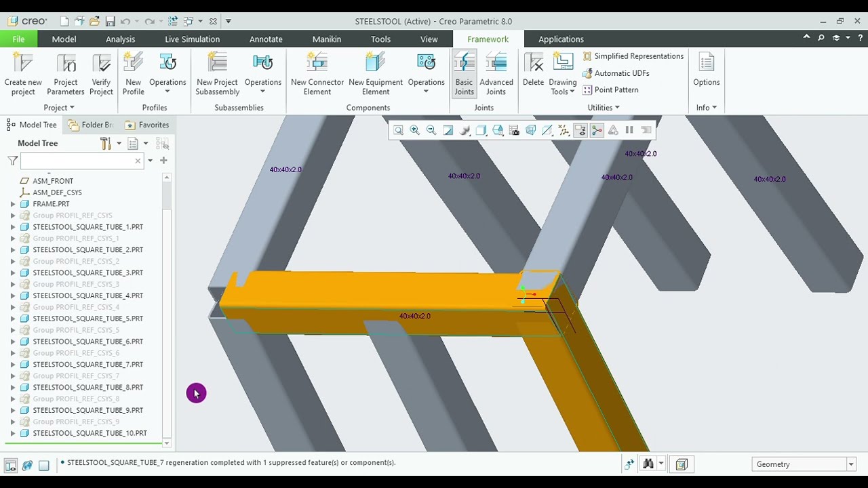Open Saved Orientations cube icon
Screen dimensions: 868x488
[x=498, y=130]
